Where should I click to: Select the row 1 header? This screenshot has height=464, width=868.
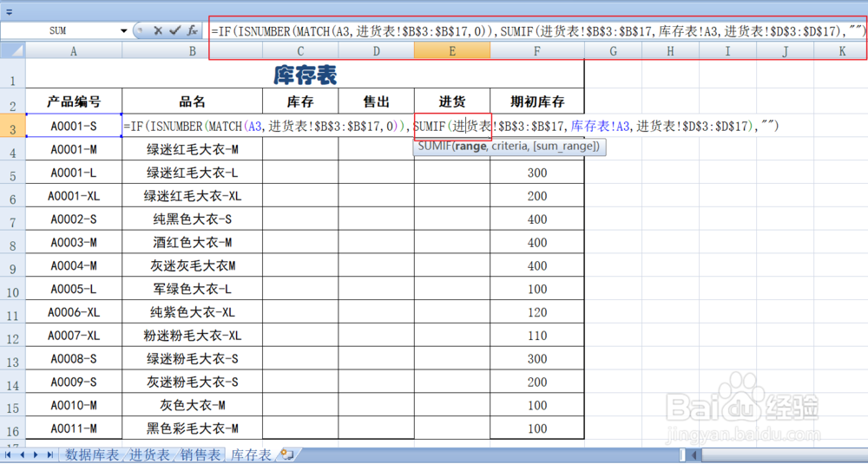13,74
